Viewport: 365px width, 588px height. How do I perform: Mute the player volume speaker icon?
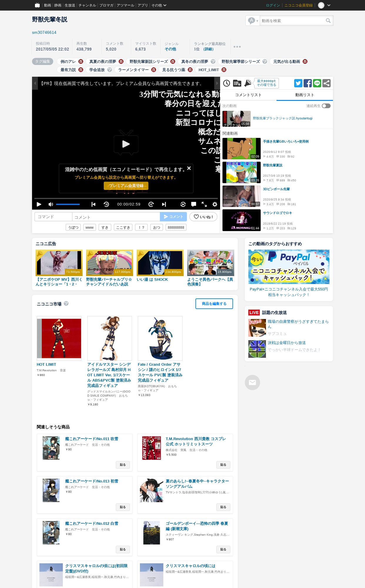(51, 204)
